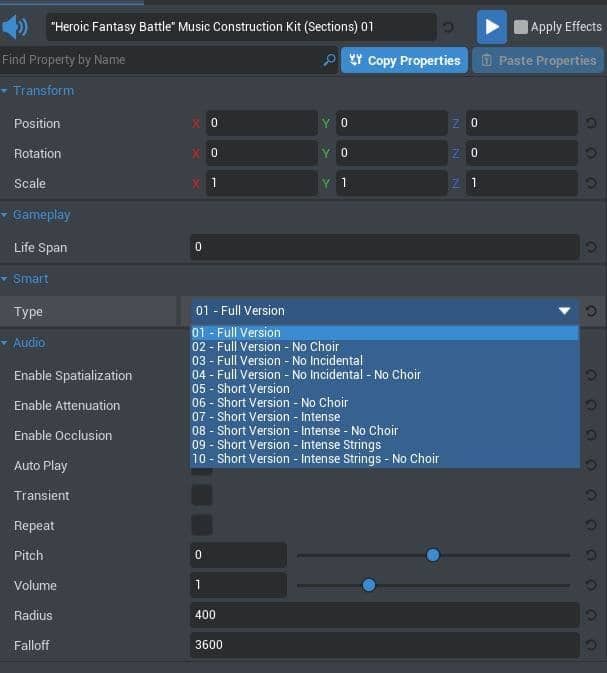
Task: Toggle the Transient checkbox
Action: click(x=202, y=495)
